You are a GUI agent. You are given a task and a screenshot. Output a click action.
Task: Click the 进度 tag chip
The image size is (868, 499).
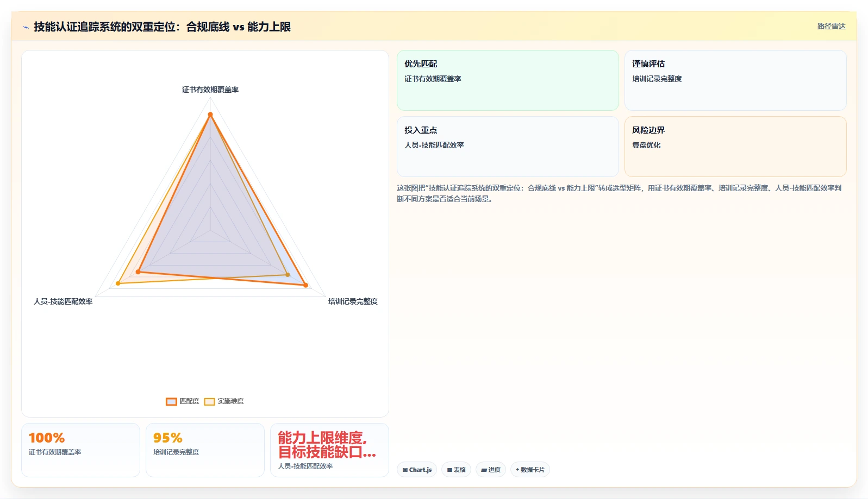[490, 470]
